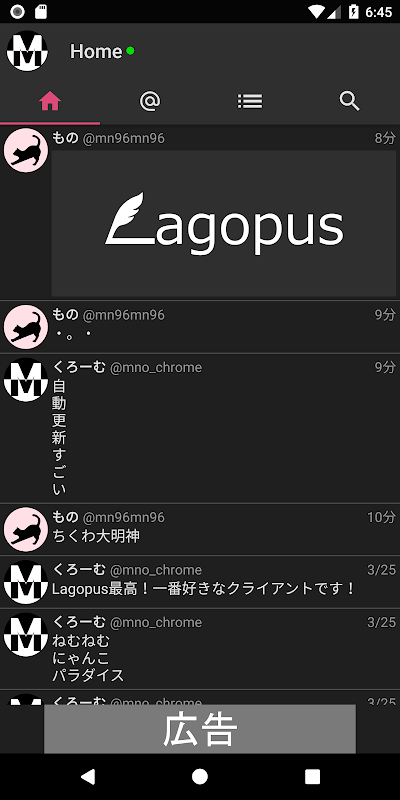
Task: Tap Android recent apps square button
Action: coord(312,777)
